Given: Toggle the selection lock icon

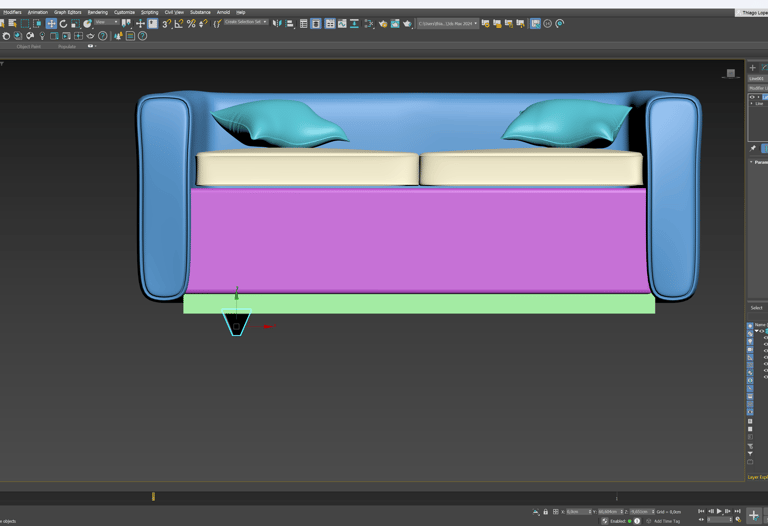Looking at the screenshot, I should coord(545,511).
